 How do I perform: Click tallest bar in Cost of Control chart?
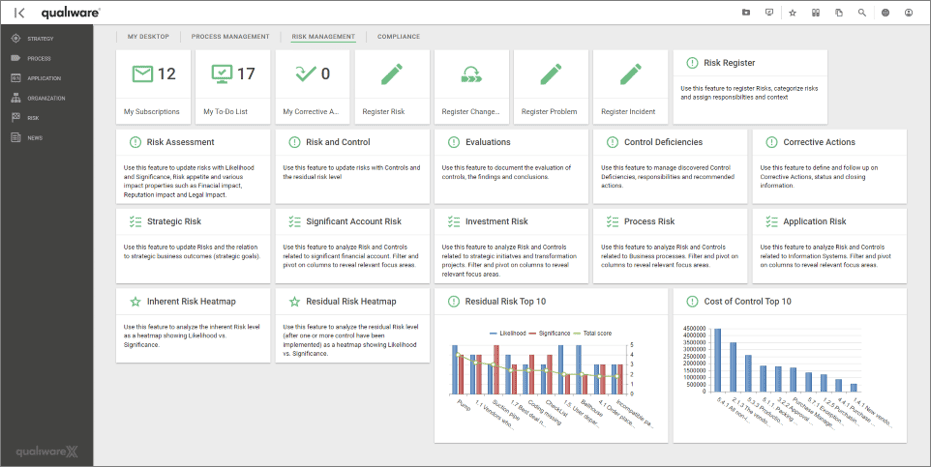[x=717, y=360]
